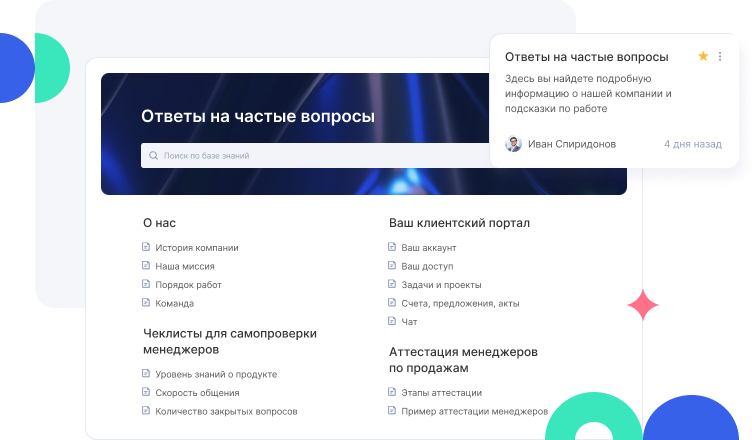Click document icon beside Команда
This screenshot has width=752, height=440.
pyautogui.click(x=146, y=303)
